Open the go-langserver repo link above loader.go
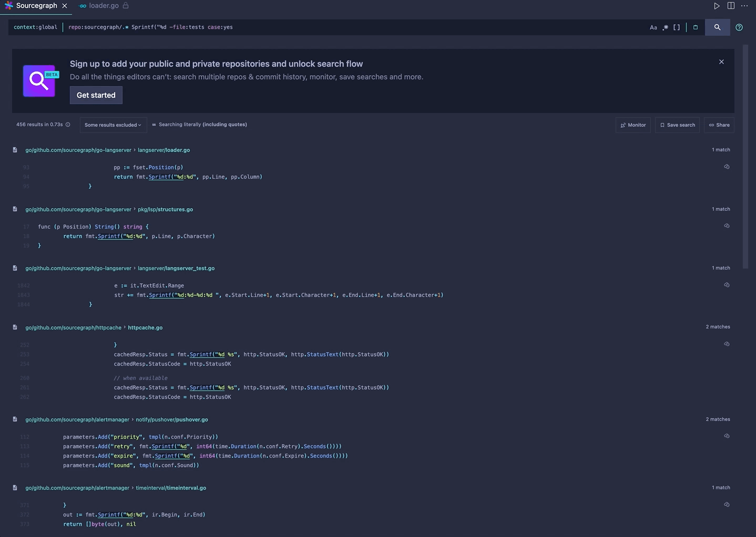756x537 pixels. click(78, 150)
